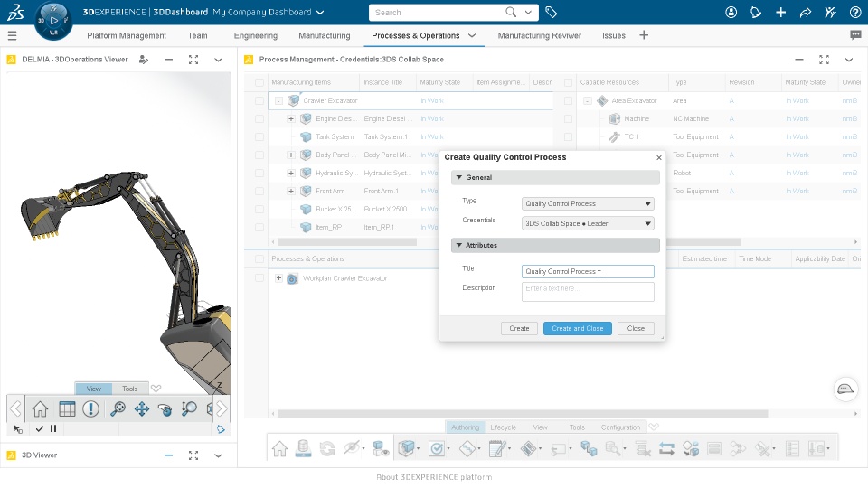Click the Share arrow icon in the top bar
The height and width of the screenshot is (488, 868).
coord(806,12)
